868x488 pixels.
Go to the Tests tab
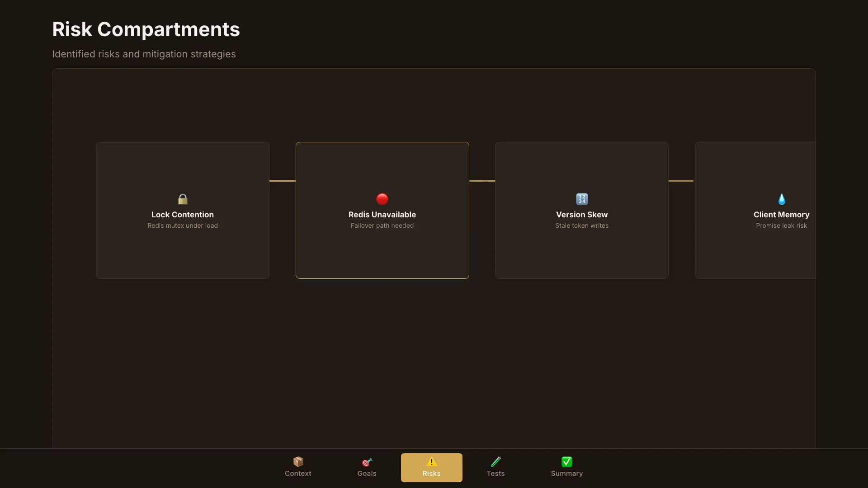click(x=496, y=468)
